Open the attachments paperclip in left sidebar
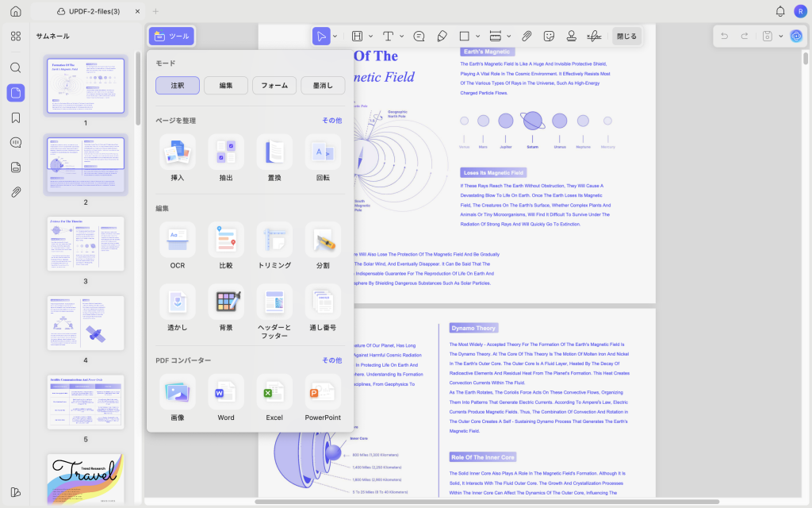This screenshot has width=812, height=508. [16, 192]
